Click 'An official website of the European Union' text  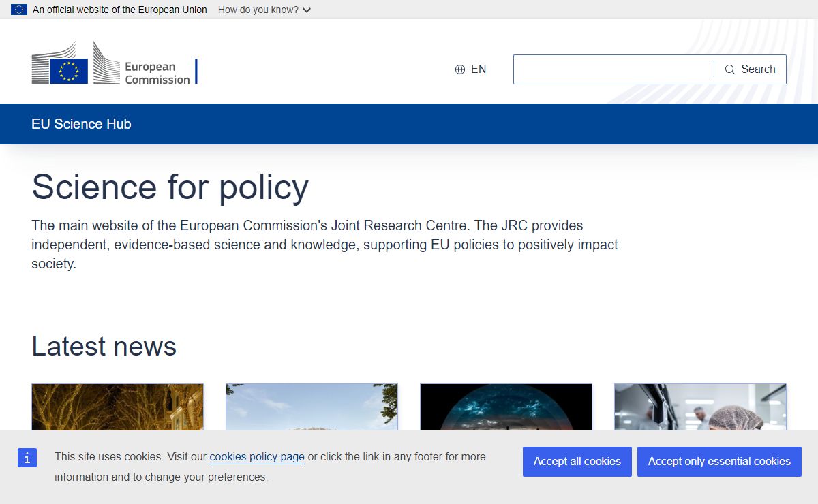[x=120, y=10]
